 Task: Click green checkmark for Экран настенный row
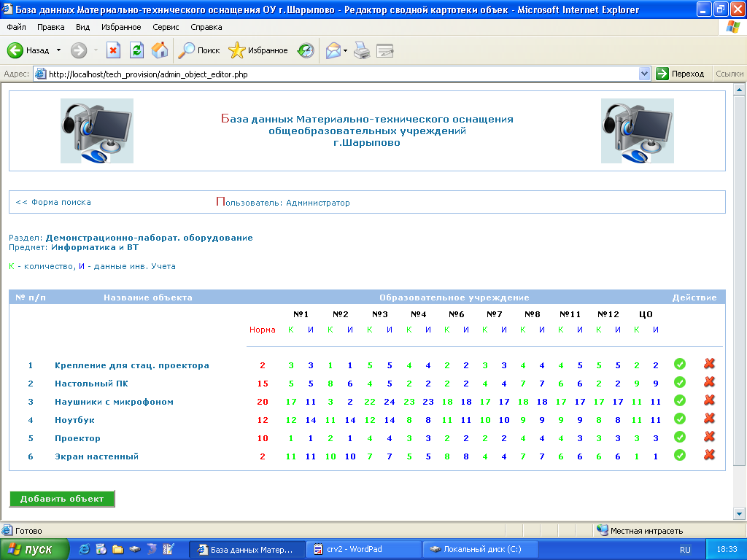coord(680,455)
